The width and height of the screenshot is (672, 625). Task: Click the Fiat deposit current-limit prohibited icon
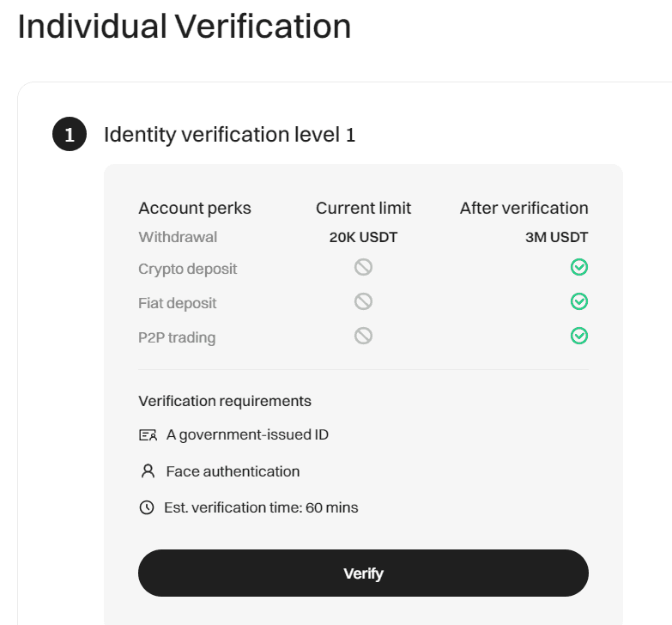[363, 302]
